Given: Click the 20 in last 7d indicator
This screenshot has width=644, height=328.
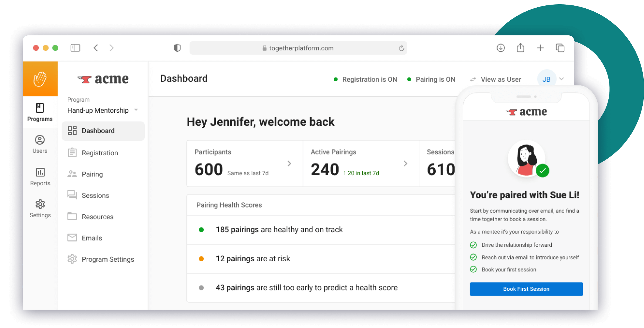Looking at the screenshot, I should click(x=361, y=173).
